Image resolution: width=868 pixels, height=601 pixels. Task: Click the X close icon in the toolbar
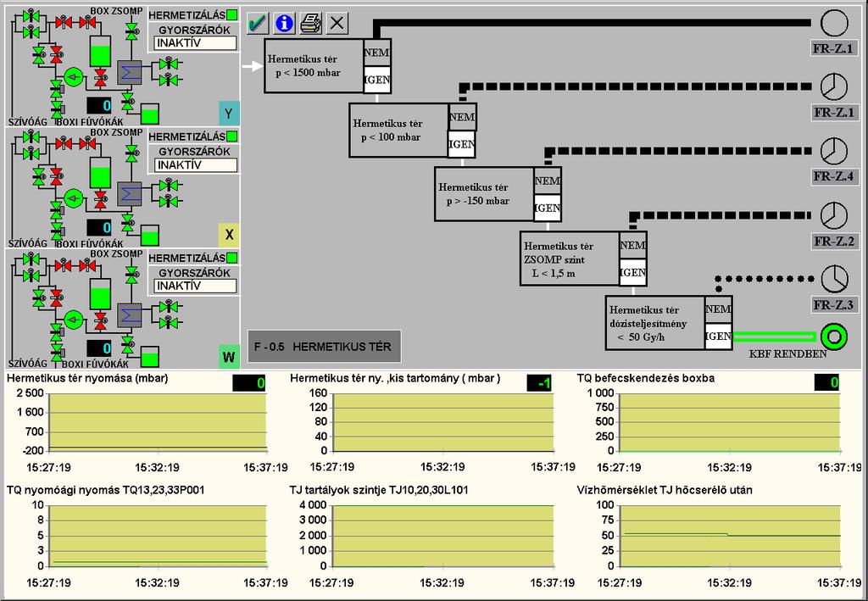[x=337, y=23]
